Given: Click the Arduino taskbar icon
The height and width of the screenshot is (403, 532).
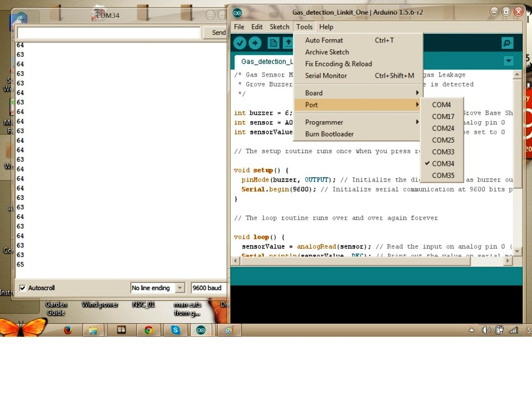Looking at the screenshot, I should click(x=200, y=330).
